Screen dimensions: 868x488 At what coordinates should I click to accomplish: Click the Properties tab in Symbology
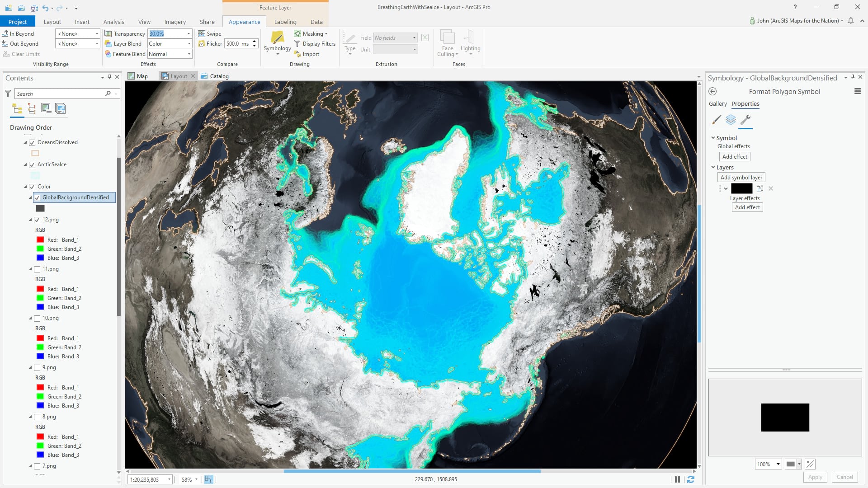click(x=746, y=103)
